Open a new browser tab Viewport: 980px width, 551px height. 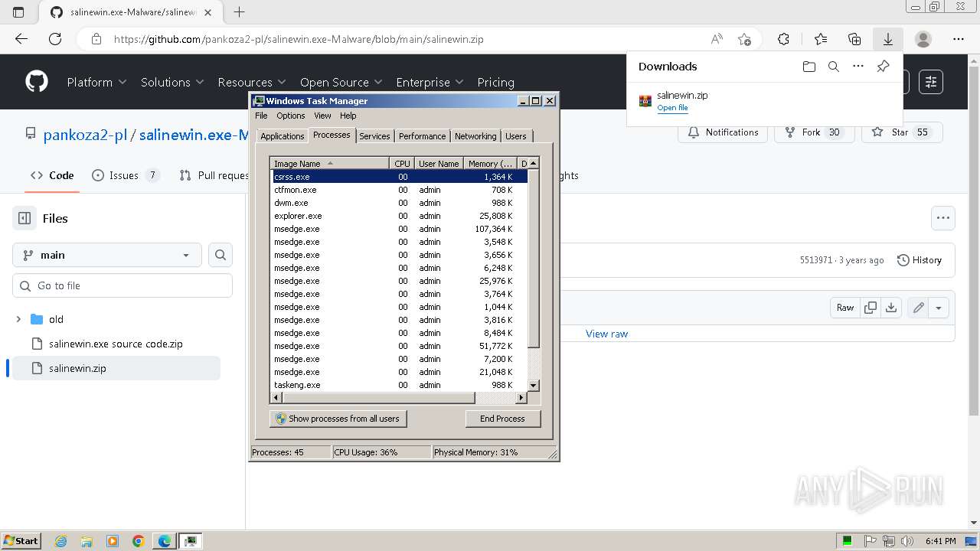pos(239,12)
